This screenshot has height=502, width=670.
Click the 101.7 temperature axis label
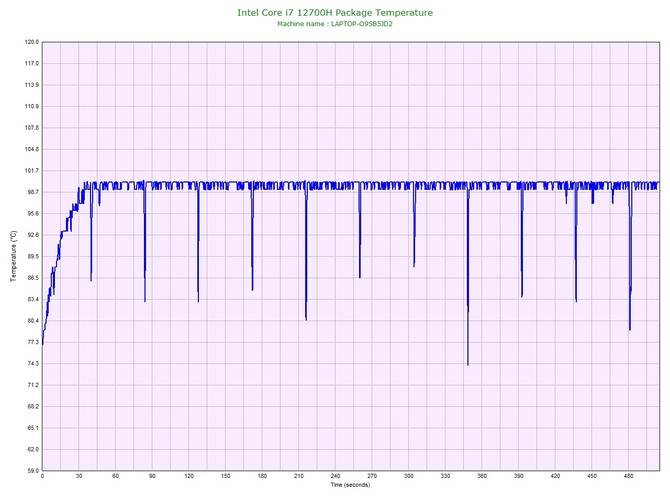tap(32, 171)
